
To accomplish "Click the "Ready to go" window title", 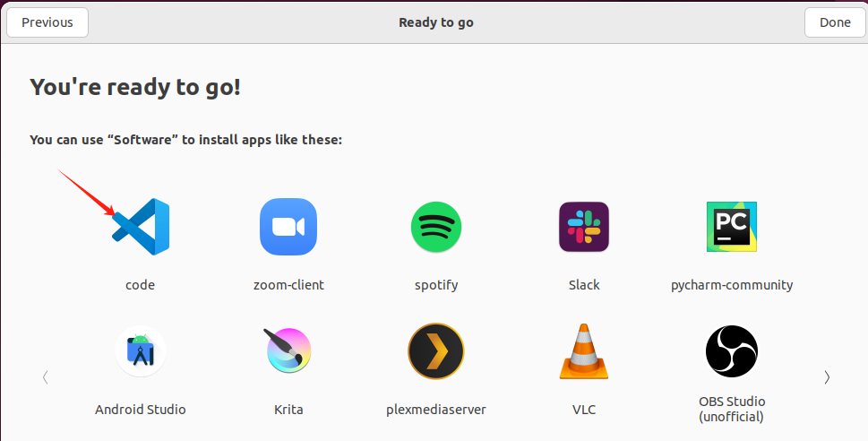I will (436, 22).
